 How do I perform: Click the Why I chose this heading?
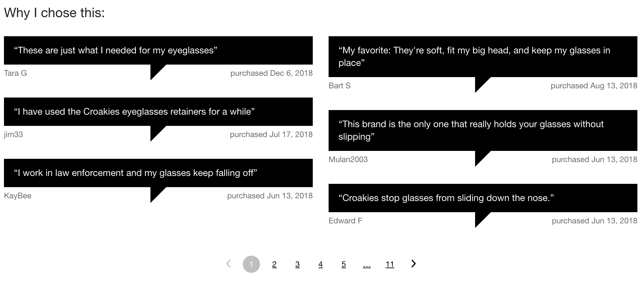click(x=54, y=13)
